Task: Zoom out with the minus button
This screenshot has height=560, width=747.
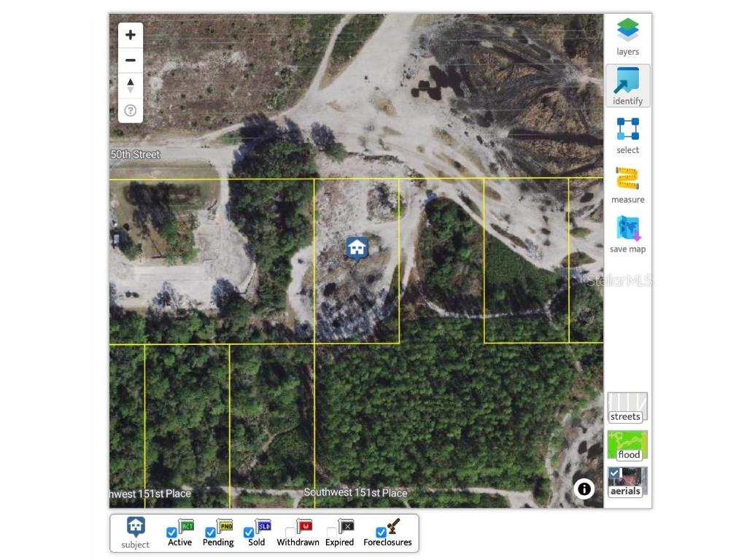Action: [x=130, y=60]
